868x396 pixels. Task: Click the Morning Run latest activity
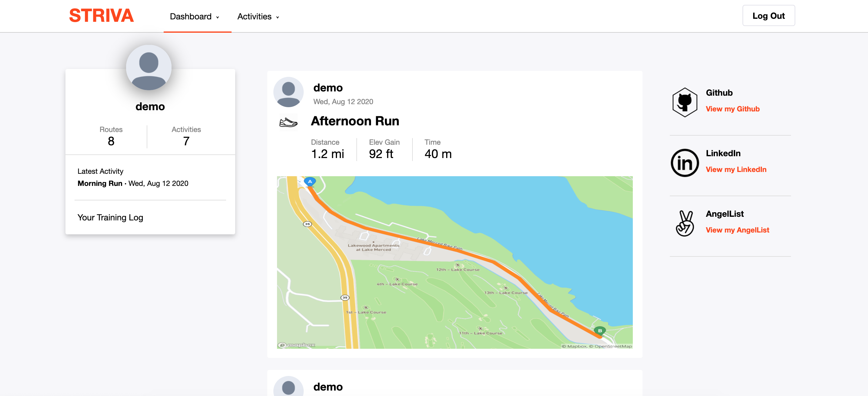click(x=100, y=183)
